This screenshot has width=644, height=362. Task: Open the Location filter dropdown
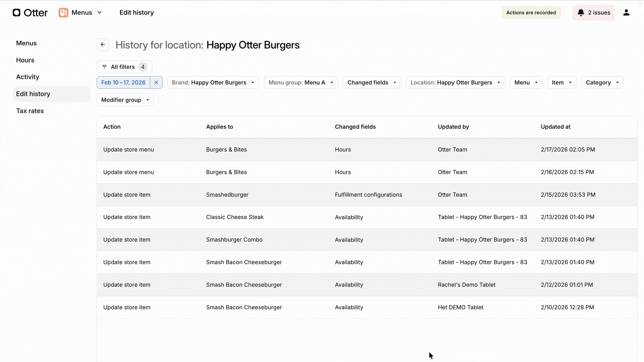coord(455,82)
